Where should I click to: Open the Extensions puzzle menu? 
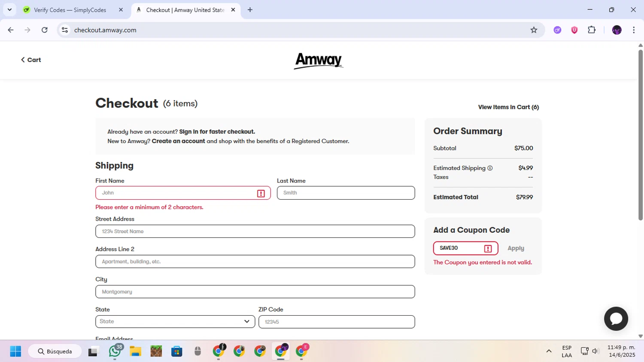coord(592,30)
